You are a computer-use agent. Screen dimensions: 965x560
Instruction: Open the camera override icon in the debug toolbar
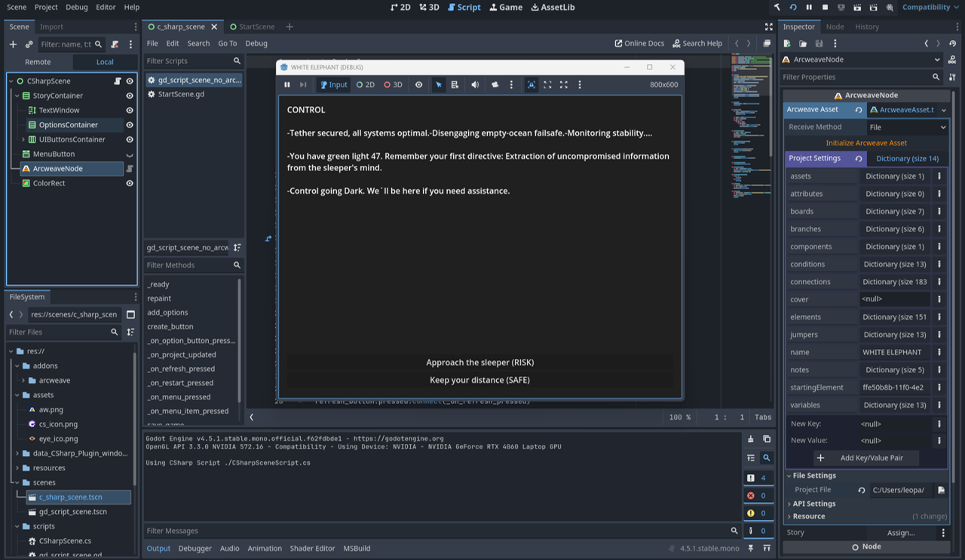tap(494, 84)
